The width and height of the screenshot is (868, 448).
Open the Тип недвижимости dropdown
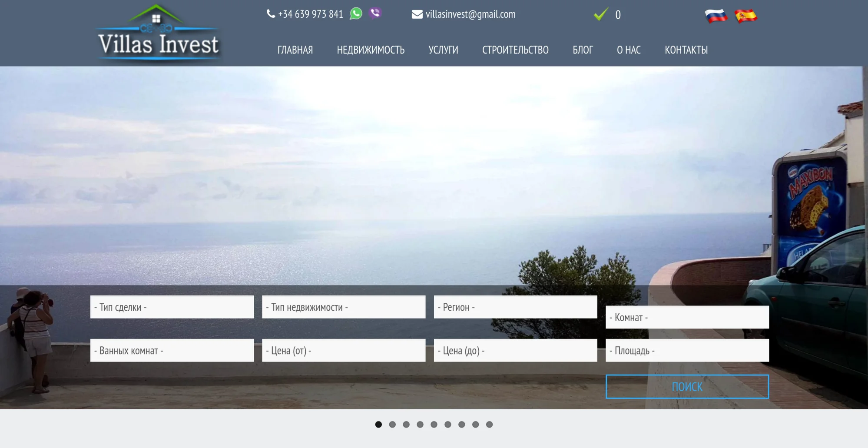[x=343, y=307]
